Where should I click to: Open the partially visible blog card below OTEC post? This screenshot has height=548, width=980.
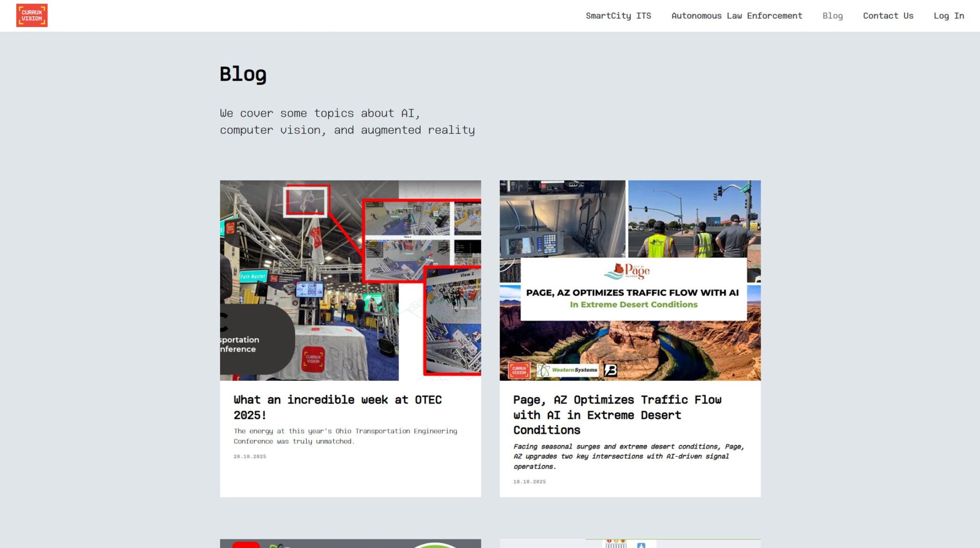(350, 543)
